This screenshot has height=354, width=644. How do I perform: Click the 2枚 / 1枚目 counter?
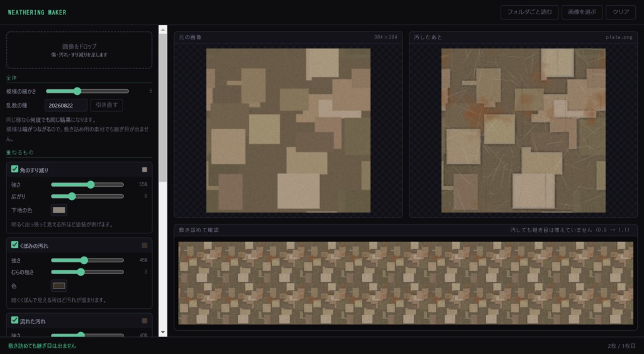621,346
